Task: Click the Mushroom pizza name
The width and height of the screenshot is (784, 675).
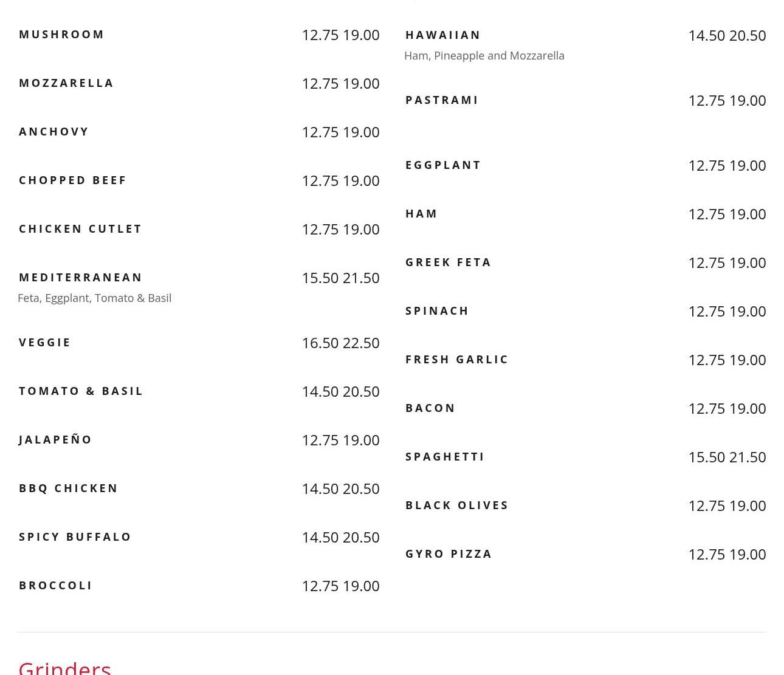Action: click(61, 35)
